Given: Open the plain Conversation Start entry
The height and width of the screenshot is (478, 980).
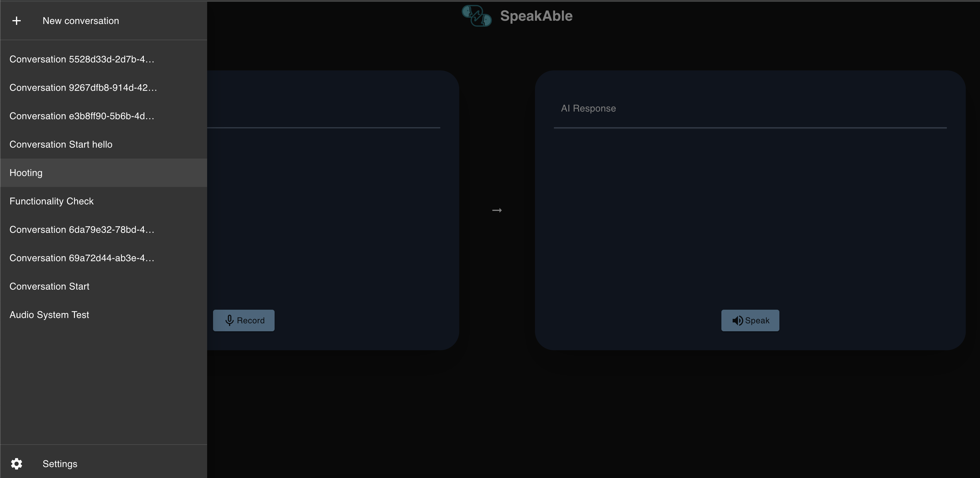Looking at the screenshot, I should tap(49, 286).
